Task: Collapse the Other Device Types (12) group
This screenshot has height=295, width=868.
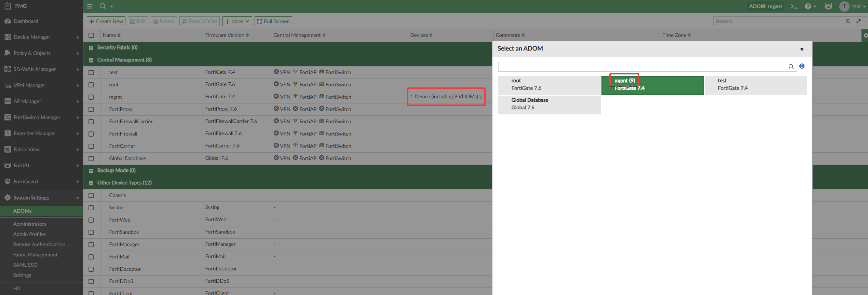Action: coord(91,183)
